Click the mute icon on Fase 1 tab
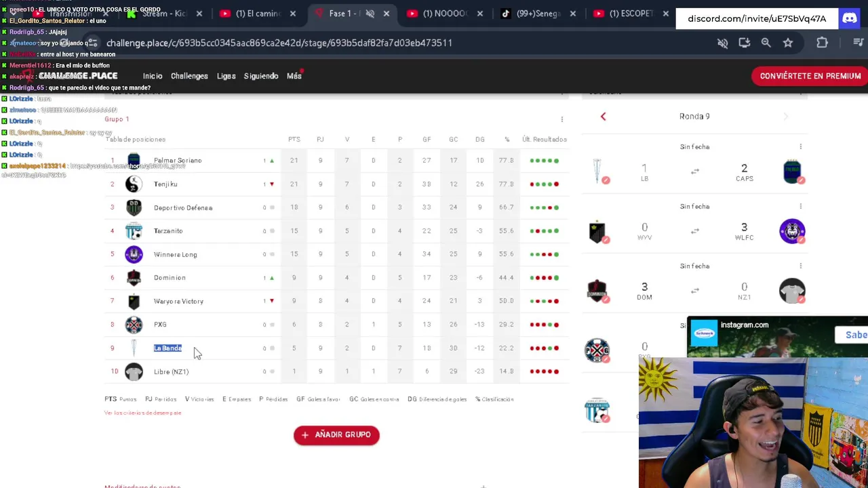 tap(370, 14)
